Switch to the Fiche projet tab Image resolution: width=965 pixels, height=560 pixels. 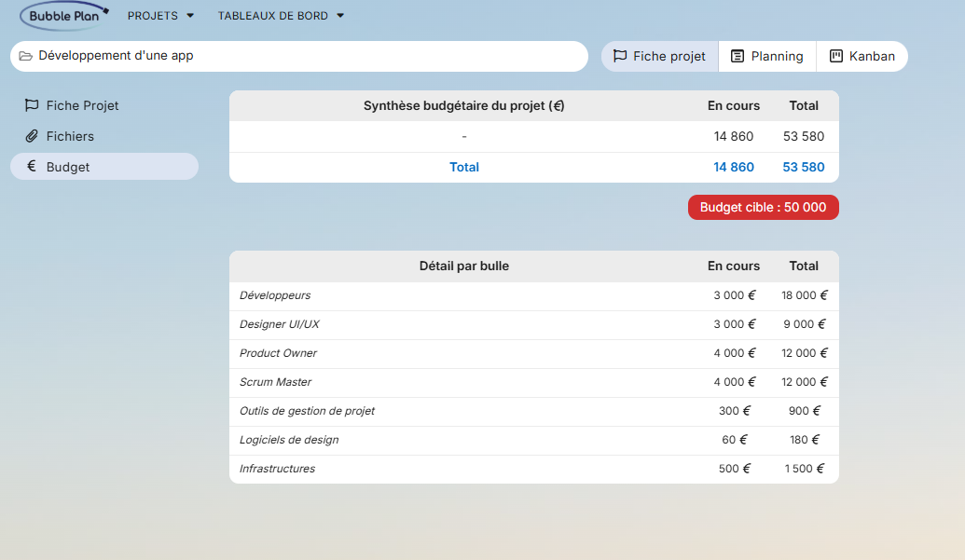[660, 57]
